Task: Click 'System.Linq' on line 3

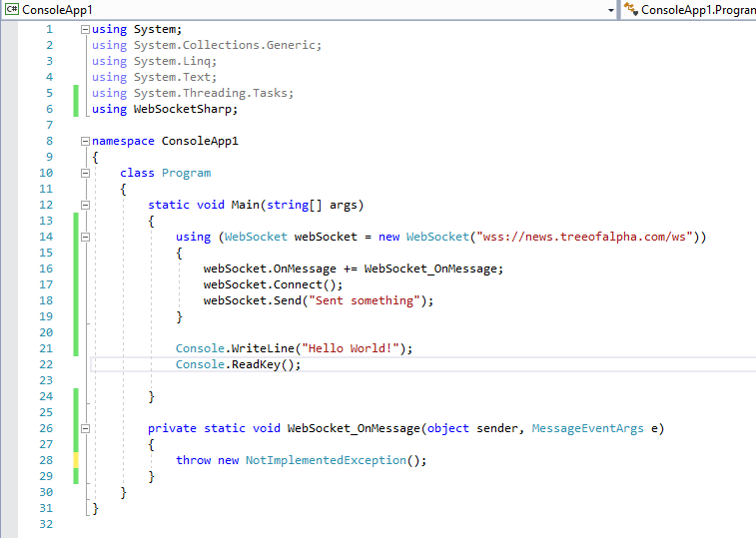Action: point(172,61)
